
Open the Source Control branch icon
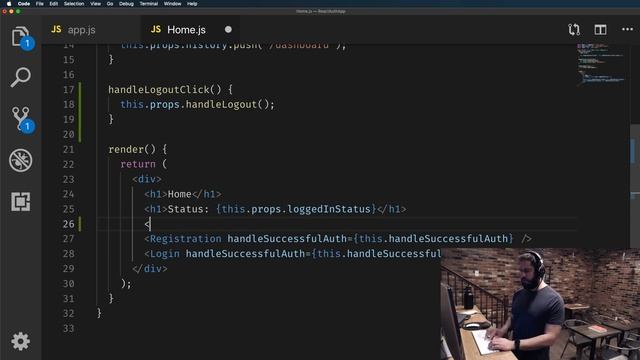[20, 118]
